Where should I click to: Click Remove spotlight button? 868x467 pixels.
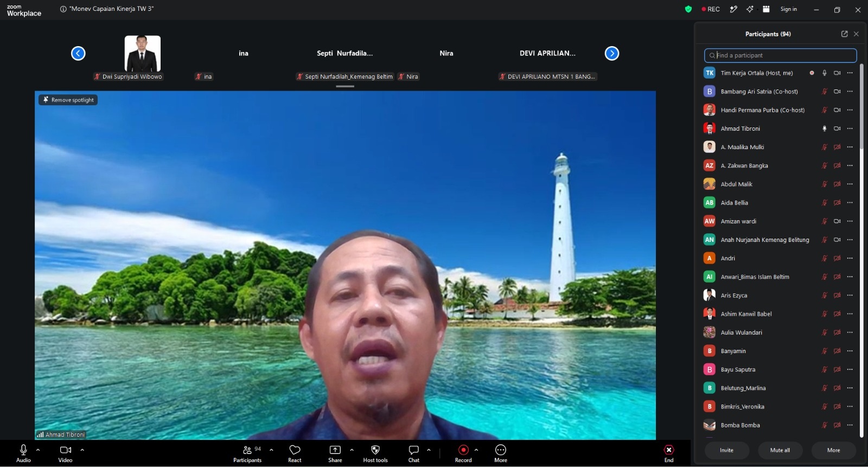68,100
